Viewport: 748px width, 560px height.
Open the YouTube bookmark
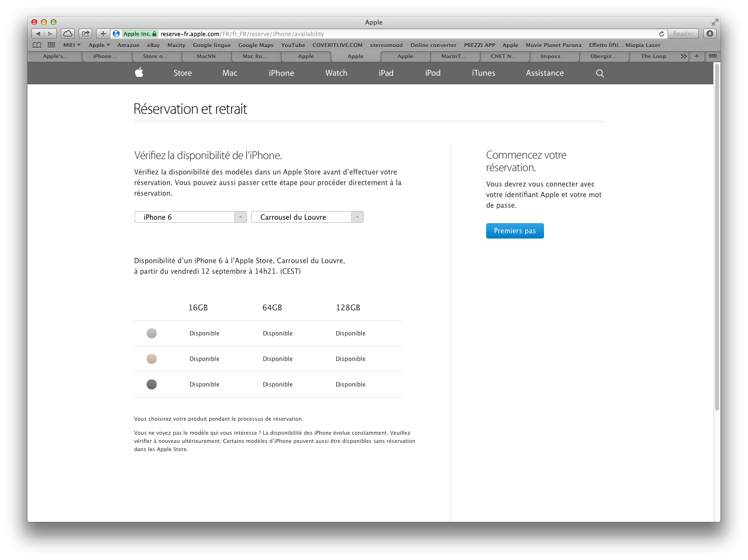293,45
